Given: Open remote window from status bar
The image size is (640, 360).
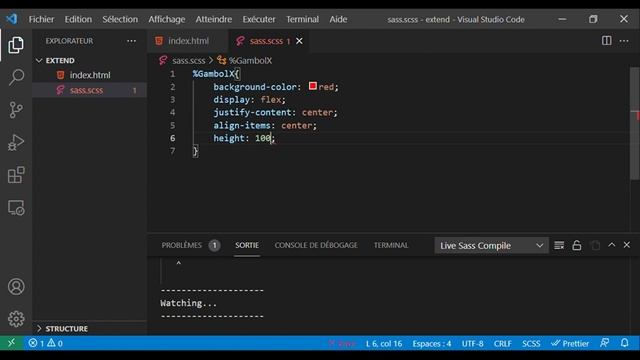Looking at the screenshot, I should (x=11, y=343).
